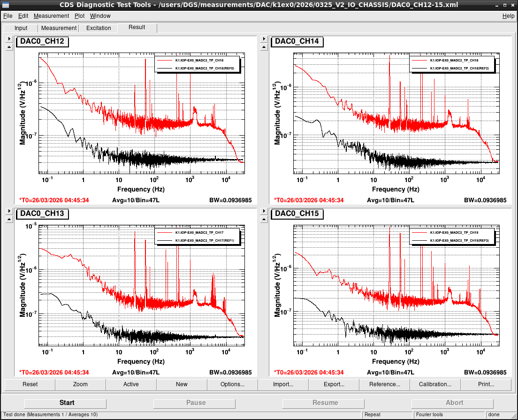The height and width of the screenshot is (420, 518).
Task: Click the Zoom button
Action: pos(80,384)
